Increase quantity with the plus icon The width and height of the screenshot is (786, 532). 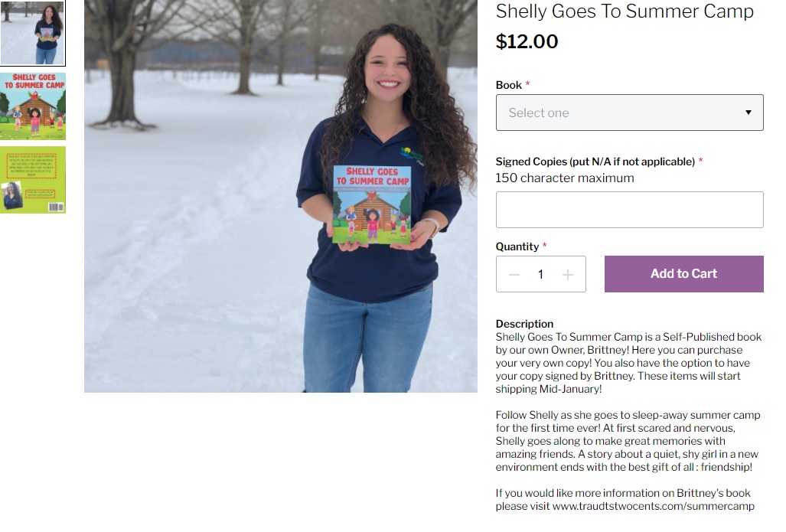pyautogui.click(x=567, y=274)
